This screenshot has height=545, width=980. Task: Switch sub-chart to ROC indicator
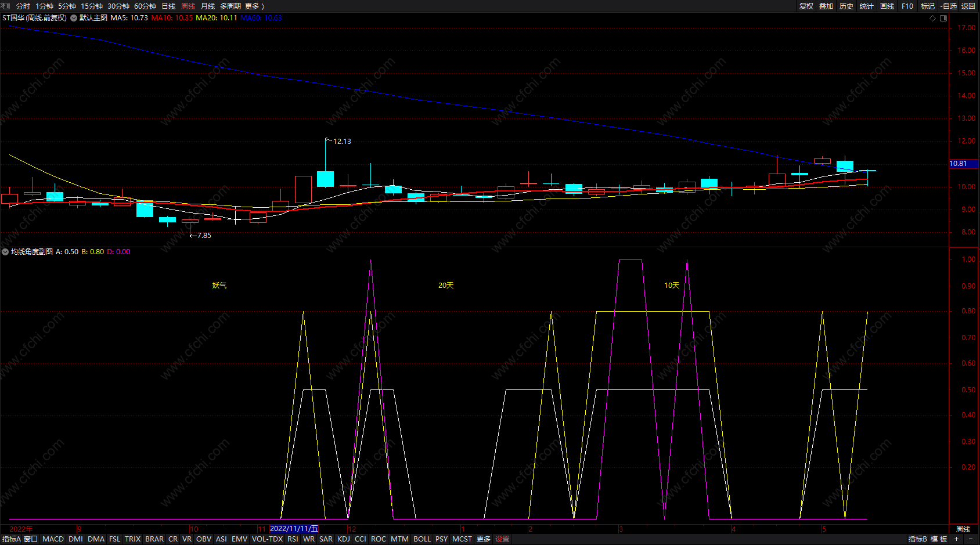(379, 539)
